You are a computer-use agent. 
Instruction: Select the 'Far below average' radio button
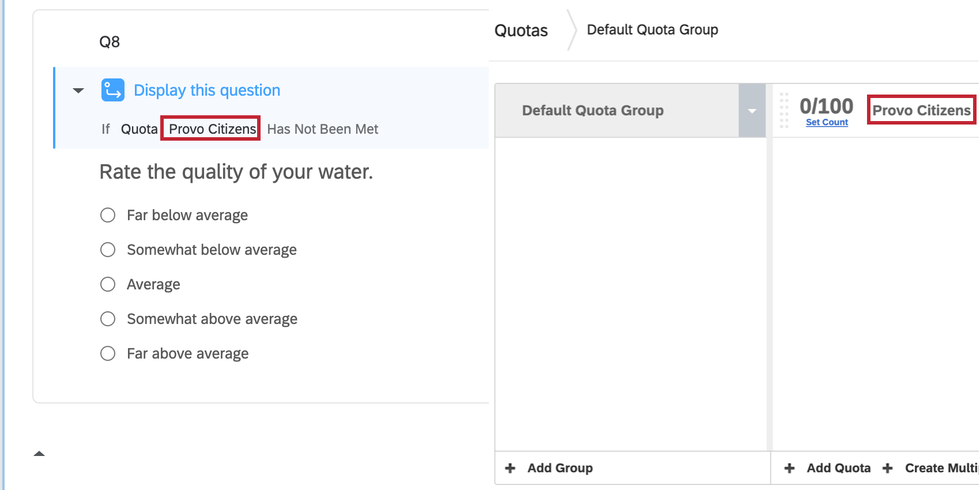click(x=108, y=215)
